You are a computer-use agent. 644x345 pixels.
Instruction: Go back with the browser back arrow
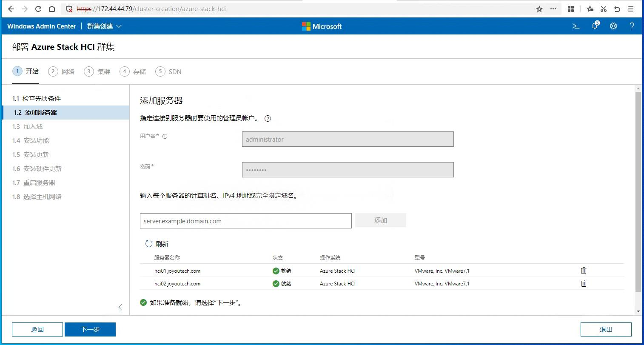point(11,9)
